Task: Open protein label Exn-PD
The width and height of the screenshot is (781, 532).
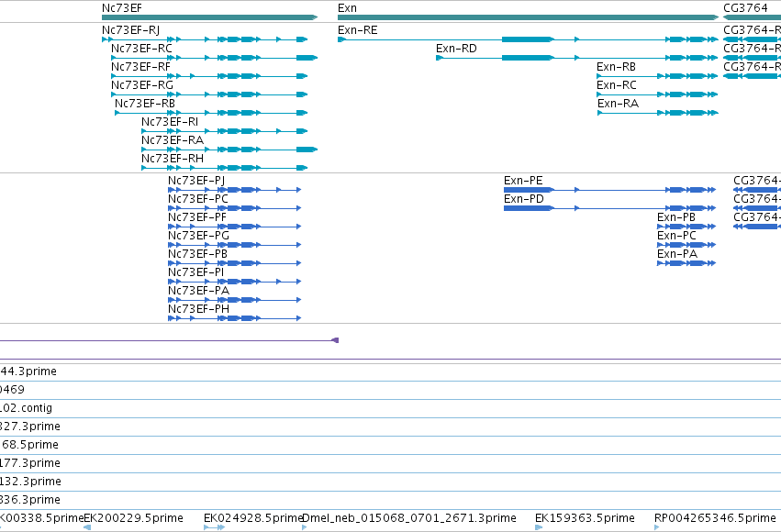Action: (524, 198)
